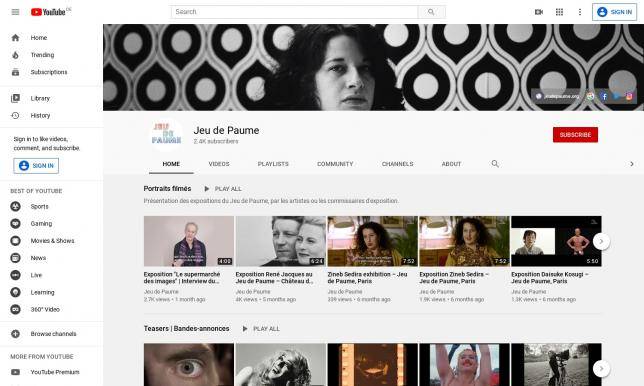
Task: Open the Live channel
Action: coord(51,276)
